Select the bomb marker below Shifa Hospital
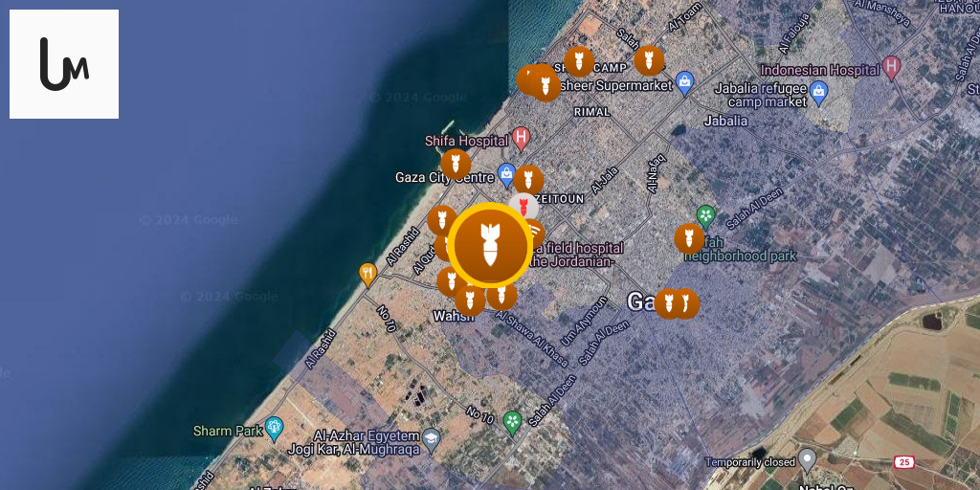Screen dimensions: 980x490 click(456, 164)
